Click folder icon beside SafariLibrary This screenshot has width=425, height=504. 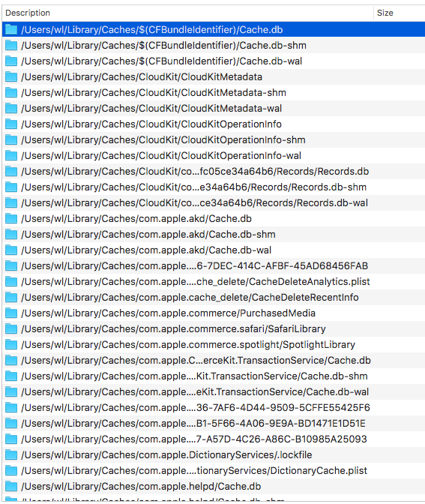click(11, 328)
